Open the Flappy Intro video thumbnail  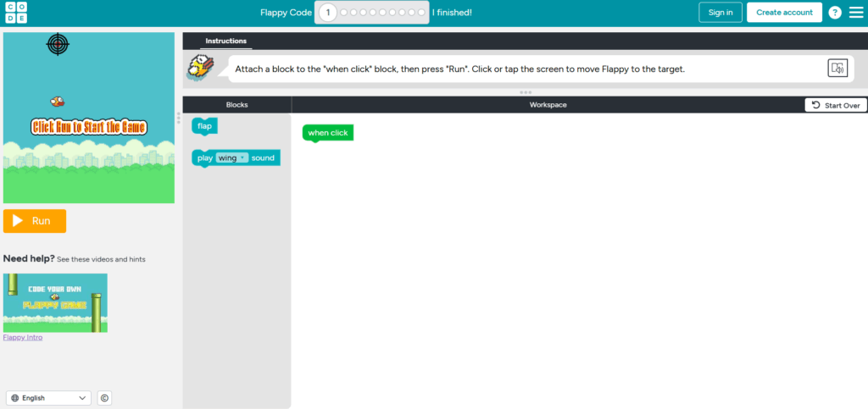pos(55,303)
